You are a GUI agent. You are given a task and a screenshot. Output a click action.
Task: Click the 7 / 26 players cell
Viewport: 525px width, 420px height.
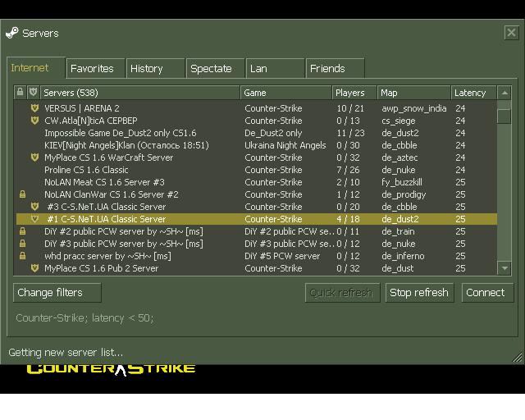[x=348, y=170]
